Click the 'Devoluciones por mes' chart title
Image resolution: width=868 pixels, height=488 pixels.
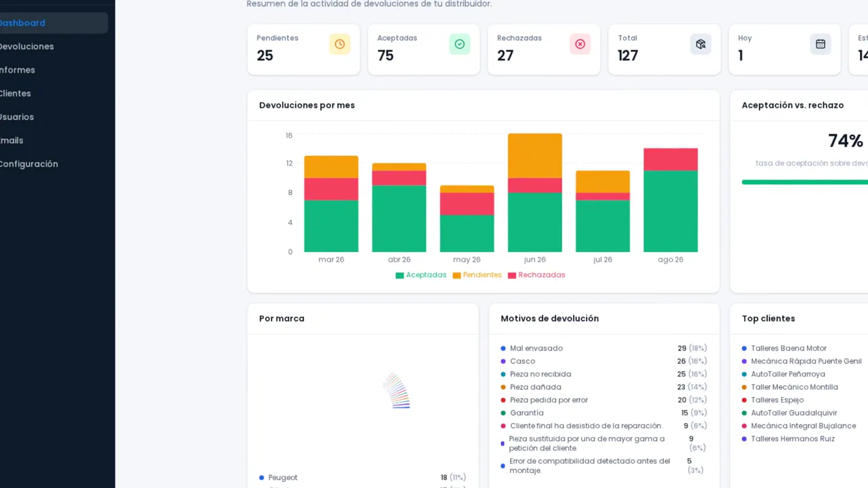point(307,105)
